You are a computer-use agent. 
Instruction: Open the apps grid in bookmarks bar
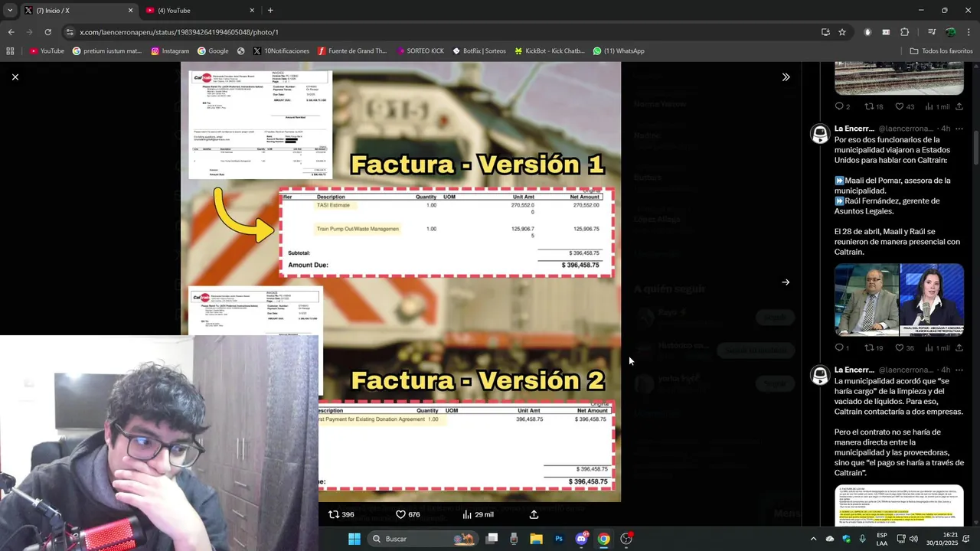coord(10,51)
